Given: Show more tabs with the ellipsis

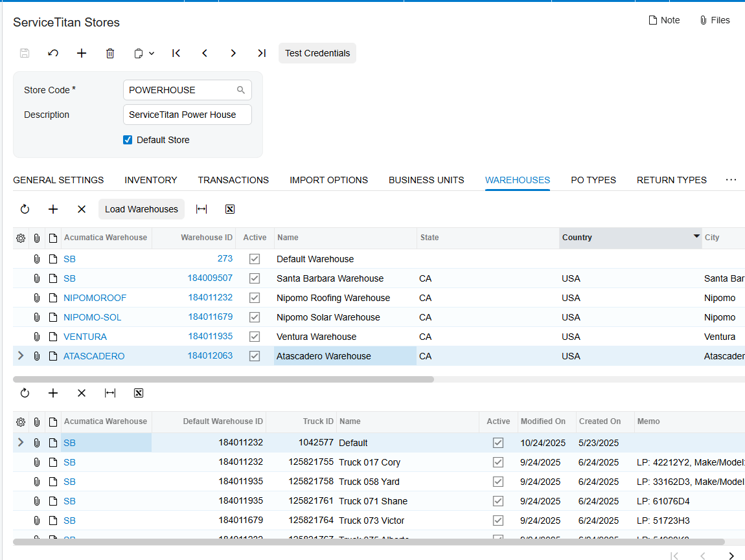Looking at the screenshot, I should coord(731,179).
